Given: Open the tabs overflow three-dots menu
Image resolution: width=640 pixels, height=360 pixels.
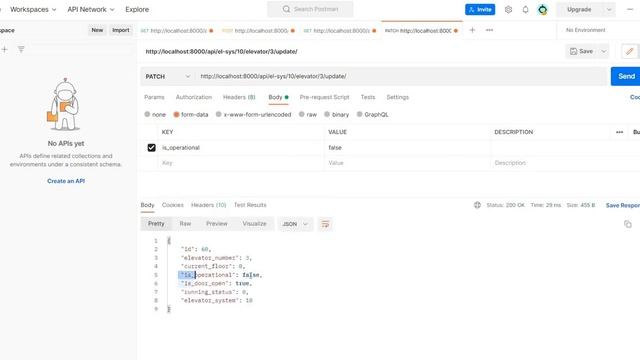Looking at the screenshot, I should click(x=489, y=30).
